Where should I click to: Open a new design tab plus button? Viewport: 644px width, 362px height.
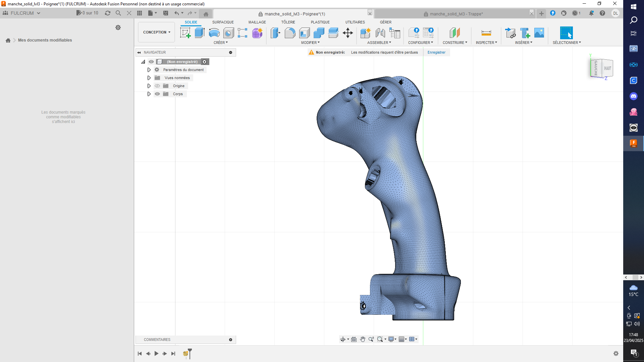pos(541,13)
